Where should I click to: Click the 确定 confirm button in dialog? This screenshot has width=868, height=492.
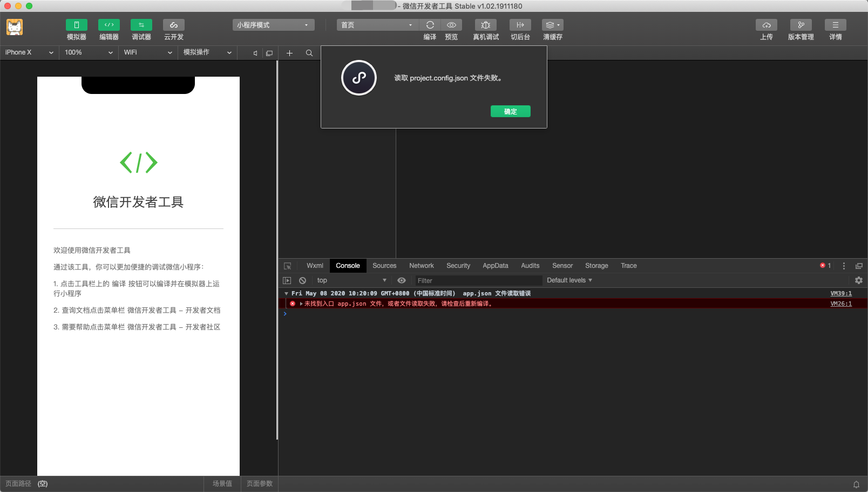(511, 111)
